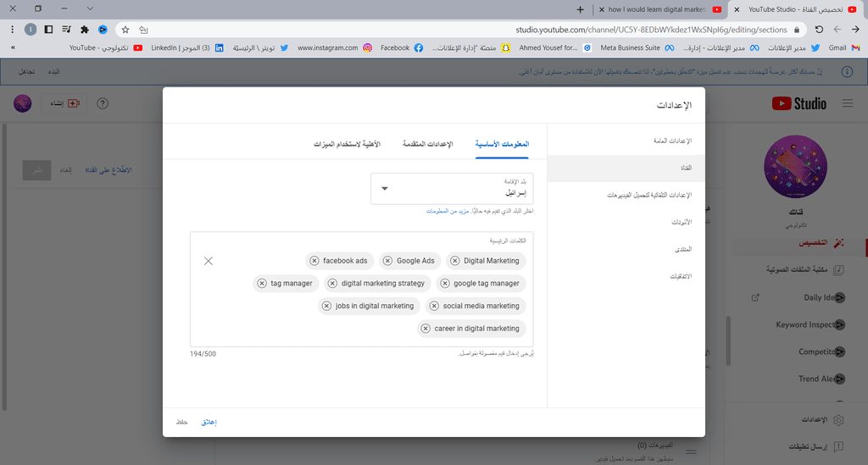The image size is (868, 465).
Task: Open Permissions (الأذونات) in the settings sidebar
Action: point(626,222)
